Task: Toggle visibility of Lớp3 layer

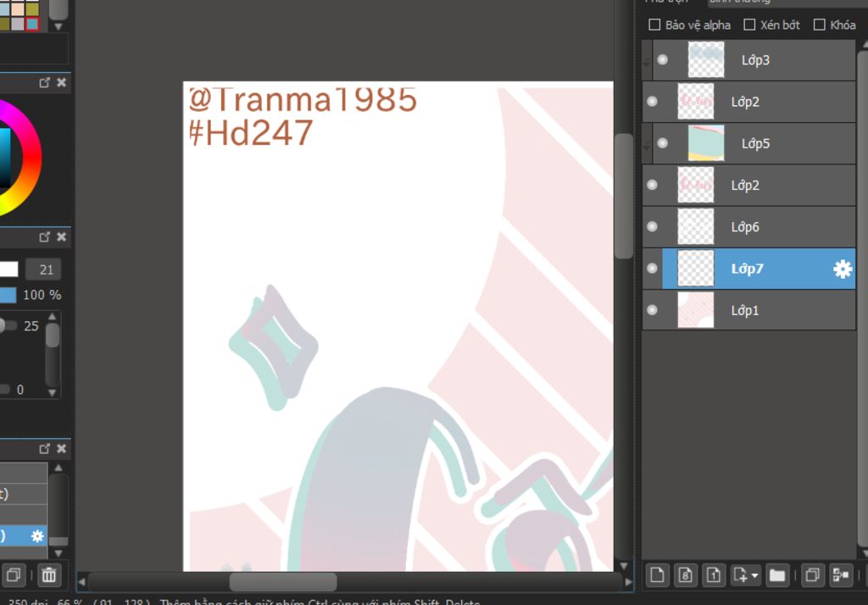Action: coord(663,60)
